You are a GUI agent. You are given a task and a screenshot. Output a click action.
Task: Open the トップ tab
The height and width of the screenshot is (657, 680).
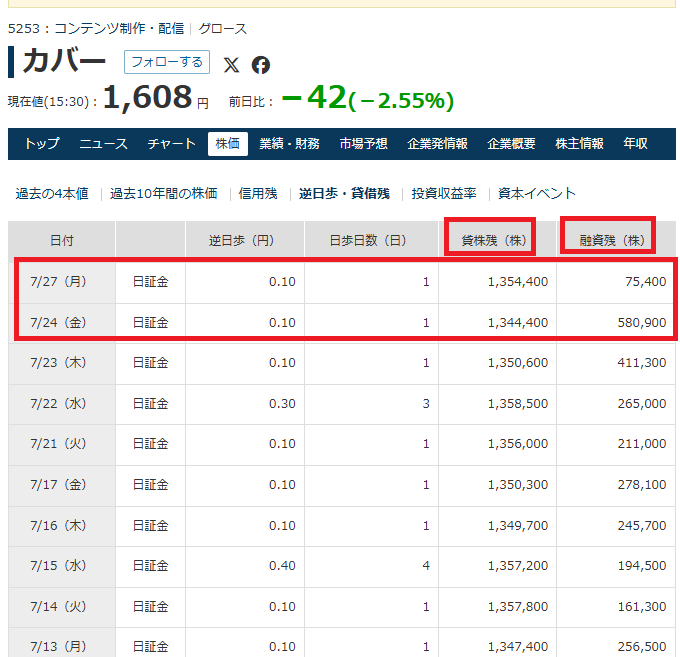click(42, 144)
